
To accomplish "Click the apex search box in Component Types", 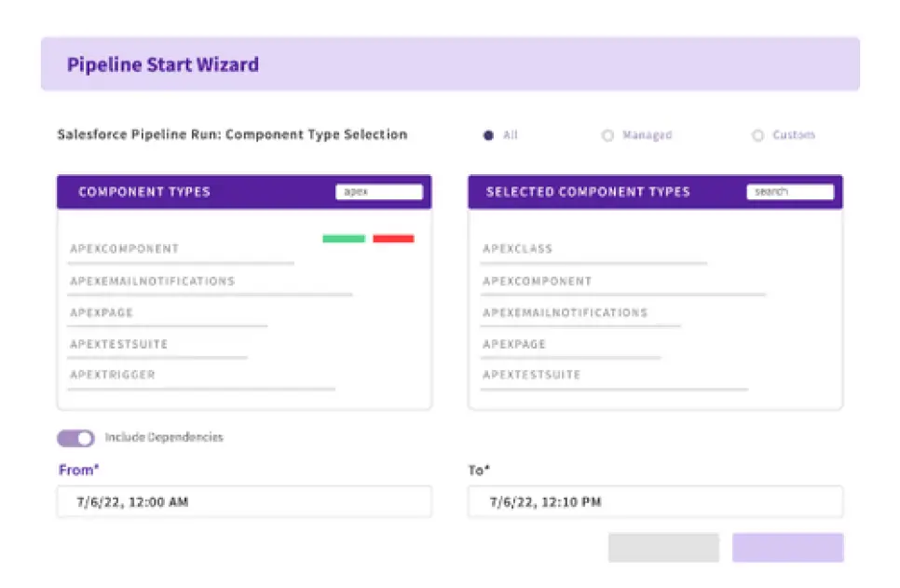I will coord(378,192).
